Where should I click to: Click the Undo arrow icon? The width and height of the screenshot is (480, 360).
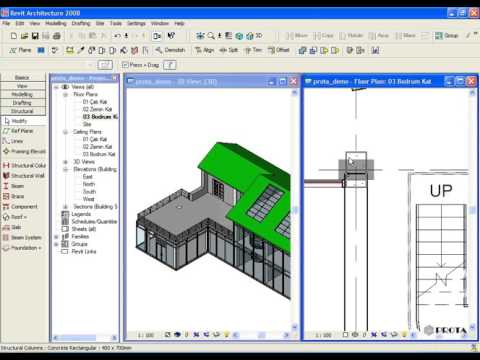coord(117,36)
